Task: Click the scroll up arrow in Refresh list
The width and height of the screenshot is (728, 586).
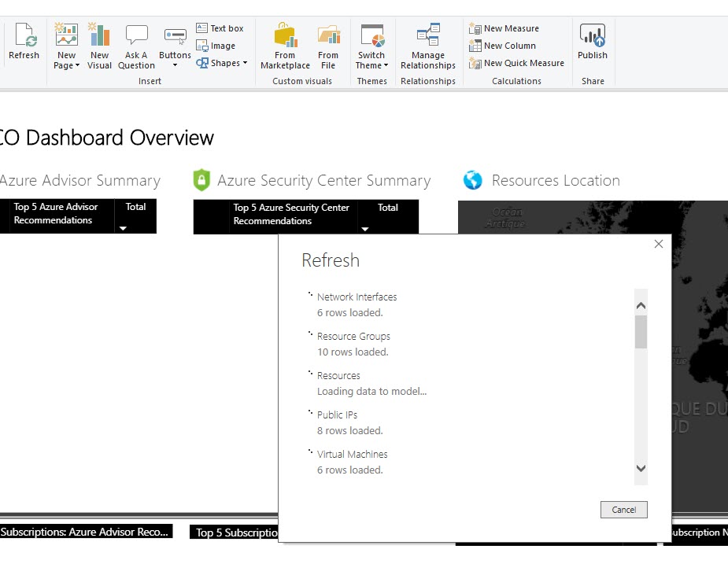Action: click(x=641, y=305)
